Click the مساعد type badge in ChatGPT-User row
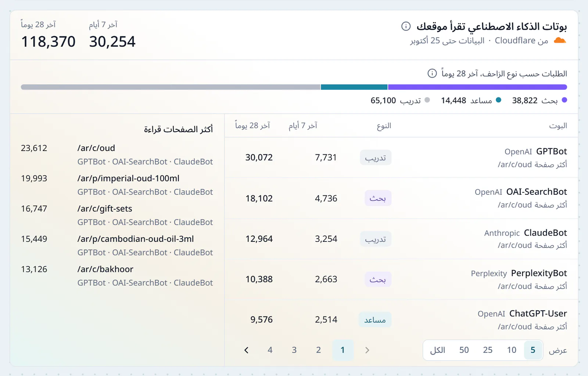Image resolution: width=588 pixels, height=376 pixels. [x=375, y=320]
